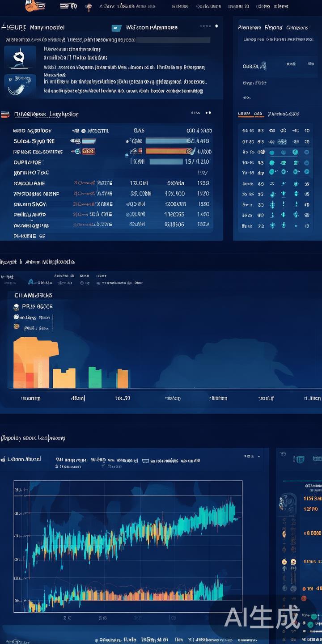
Task: Click the orange progress bar in table
Action: (168, 151)
